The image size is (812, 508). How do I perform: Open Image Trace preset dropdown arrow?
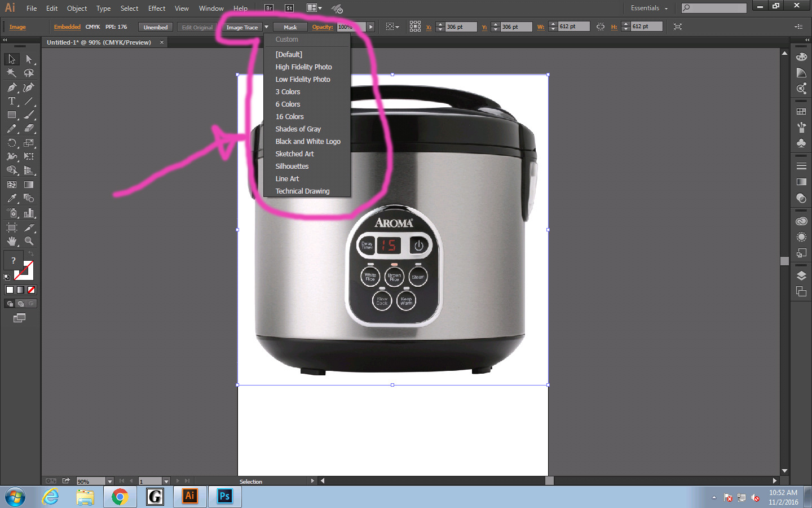(x=266, y=27)
